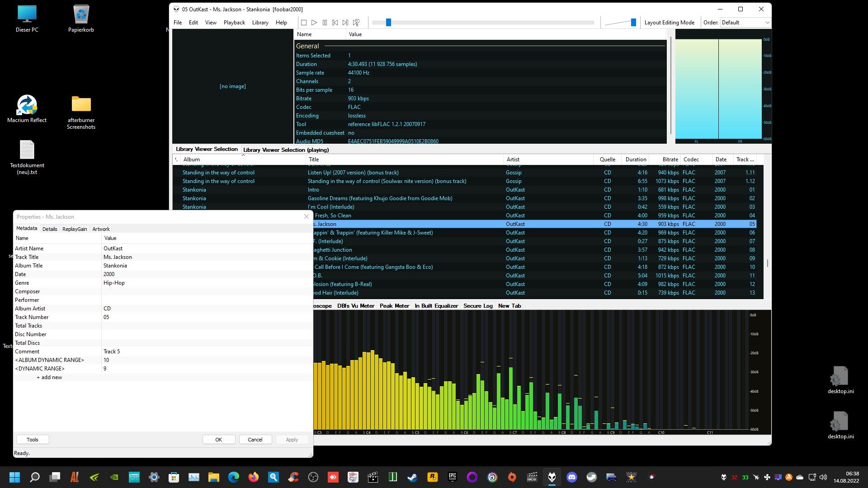The height and width of the screenshot is (488, 868).
Task: Click Layout Editing Mode button
Action: click(669, 23)
